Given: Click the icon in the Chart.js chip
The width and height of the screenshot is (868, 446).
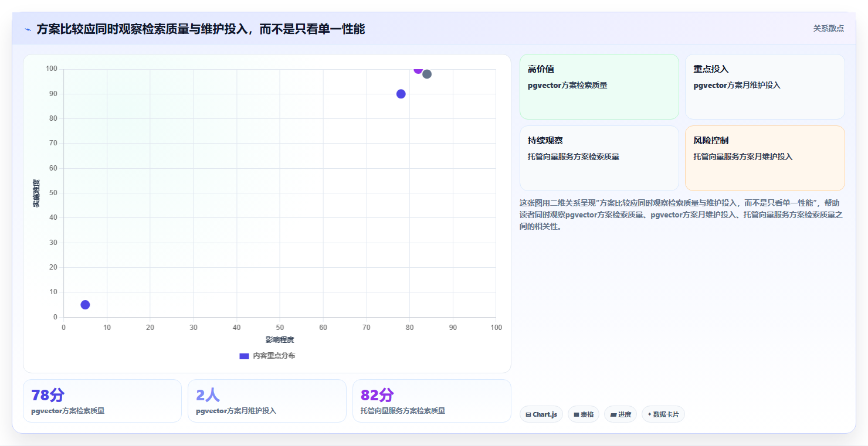Looking at the screenshot, I should [528, 414].
